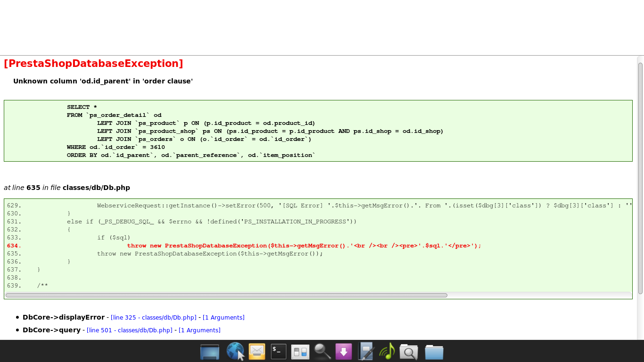644x362 pixels.
Task: Open the magnifying glass search application
Action: click(322, 352)
